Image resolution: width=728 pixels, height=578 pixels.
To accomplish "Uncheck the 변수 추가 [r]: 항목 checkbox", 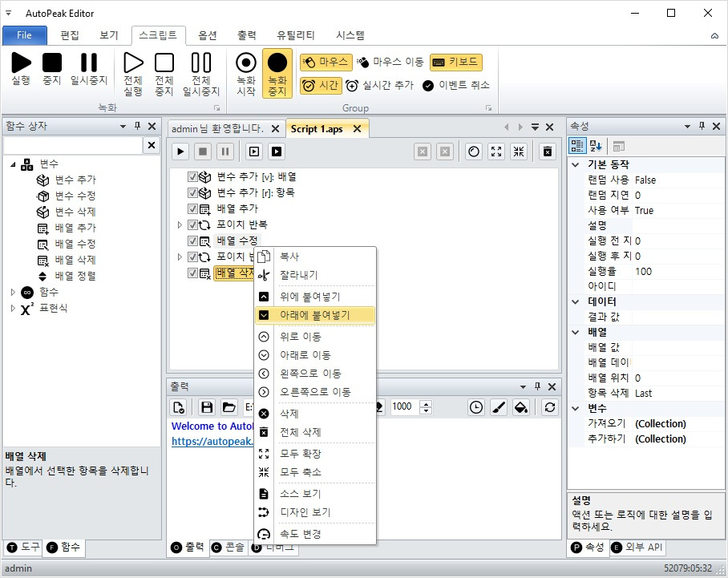I will pyautogui.click(x=192, y=192).
